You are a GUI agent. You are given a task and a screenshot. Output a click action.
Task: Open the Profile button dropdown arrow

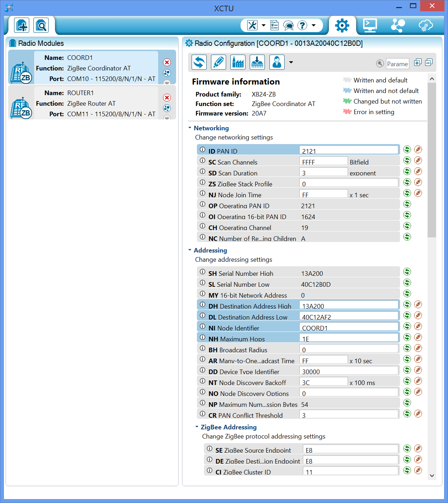tap(291, 62)
